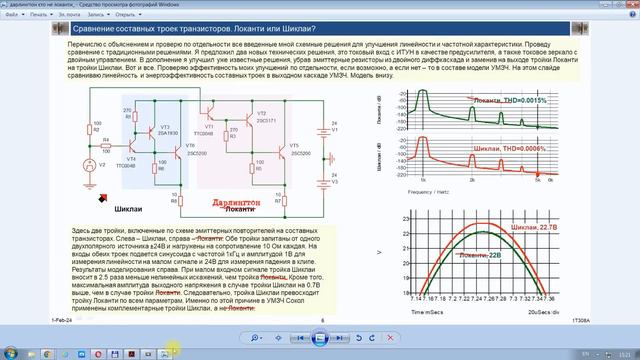Click the 'Локанти, THD=0.0015%' graph label
This screenshot has height=360, width=640.
[x=509, y=100]
